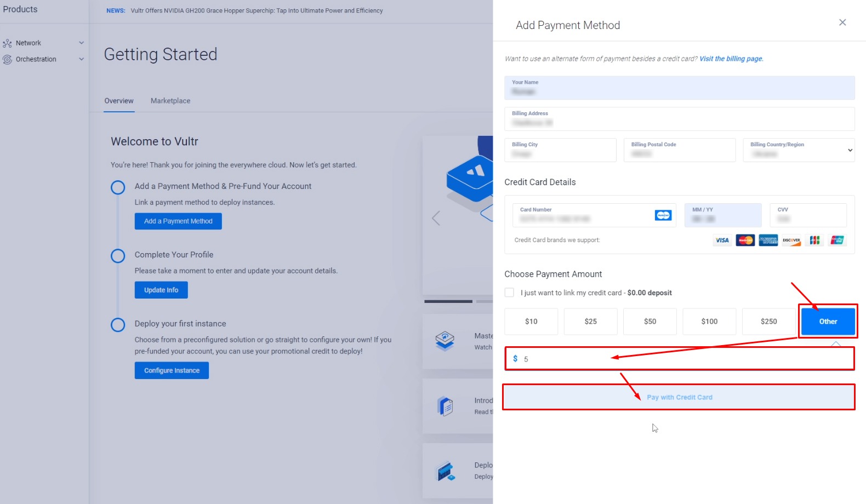This screenshot has height=504, width=866.
Task: Click into the custom amount input field
Action: 680,359
